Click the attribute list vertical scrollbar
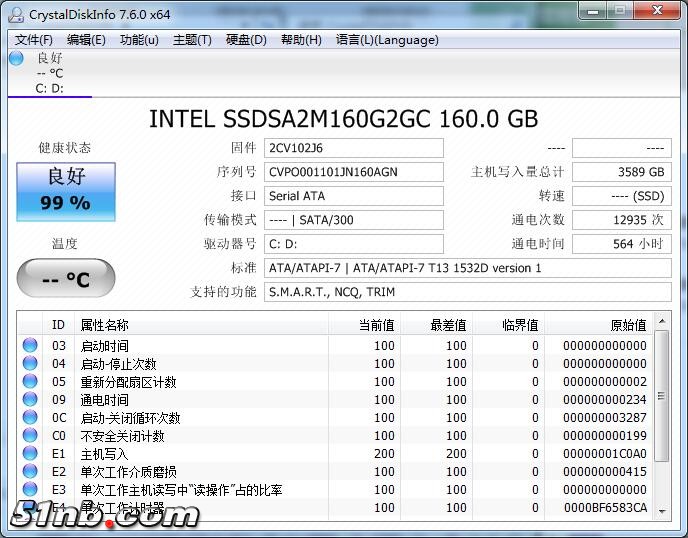 pos(661,420)
